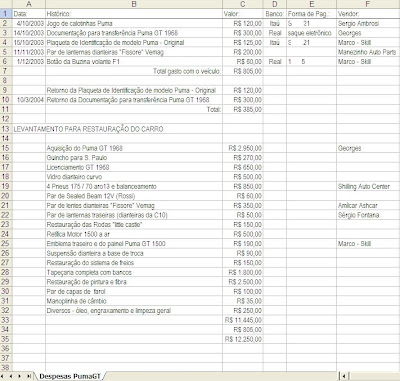Select the 'Vendor:' header cell
Screen dimensions: 400x381
(368, 14)
